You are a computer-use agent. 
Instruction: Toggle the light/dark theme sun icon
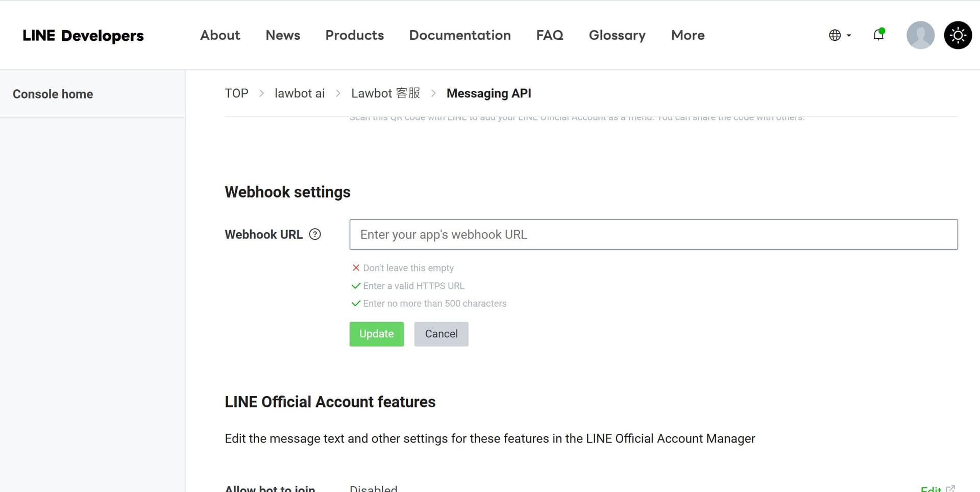pyautogui.click(x=958, y=35)
